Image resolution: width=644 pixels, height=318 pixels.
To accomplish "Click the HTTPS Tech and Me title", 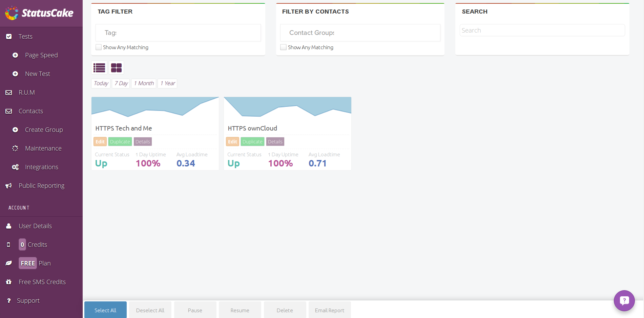I will point(124,128).
